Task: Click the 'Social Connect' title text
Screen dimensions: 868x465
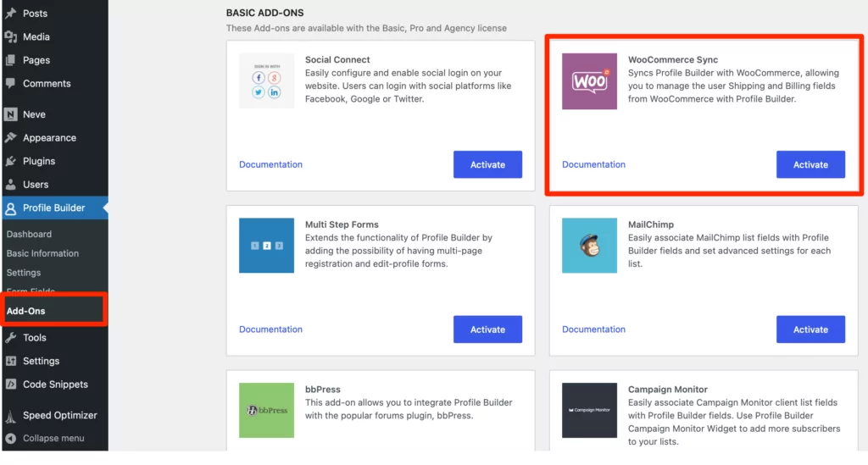Action: coord(337,60)
